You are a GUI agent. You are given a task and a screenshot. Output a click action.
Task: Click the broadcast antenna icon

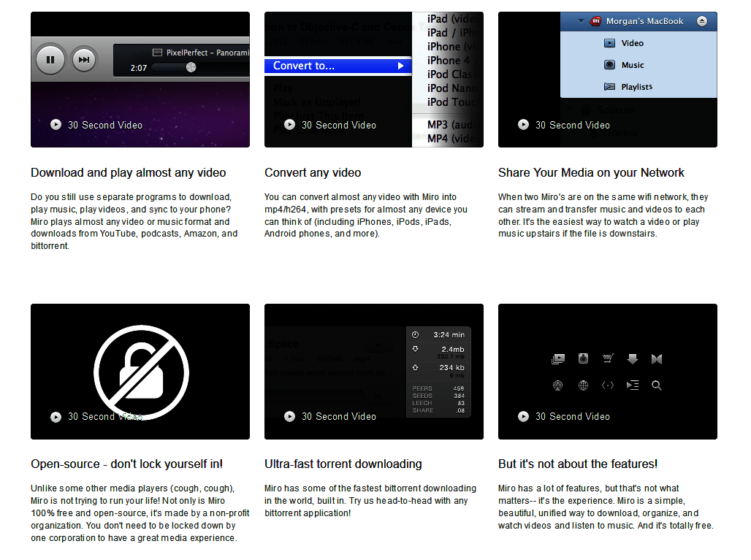(x=558, y=385)
